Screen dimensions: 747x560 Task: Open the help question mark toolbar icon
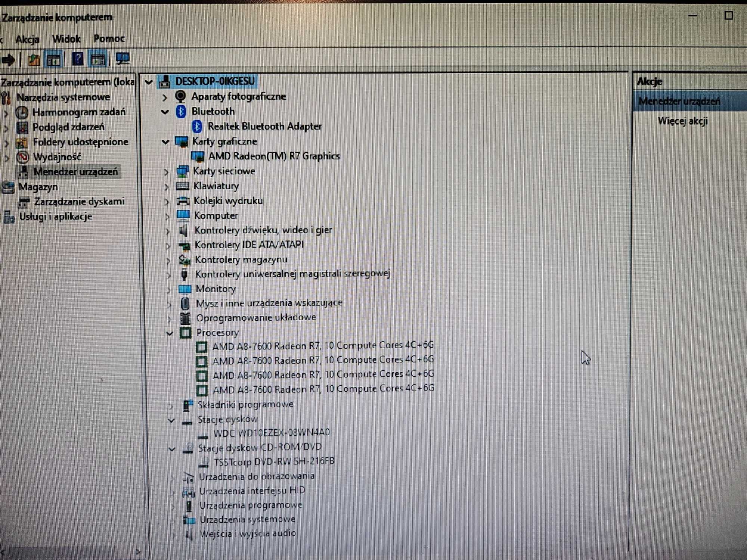pyautogui.click(x=78, y=59)
